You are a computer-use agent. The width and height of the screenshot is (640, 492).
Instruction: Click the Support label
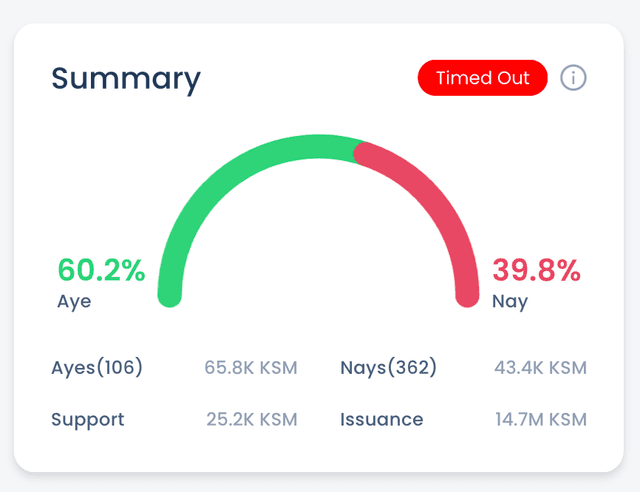88,419
